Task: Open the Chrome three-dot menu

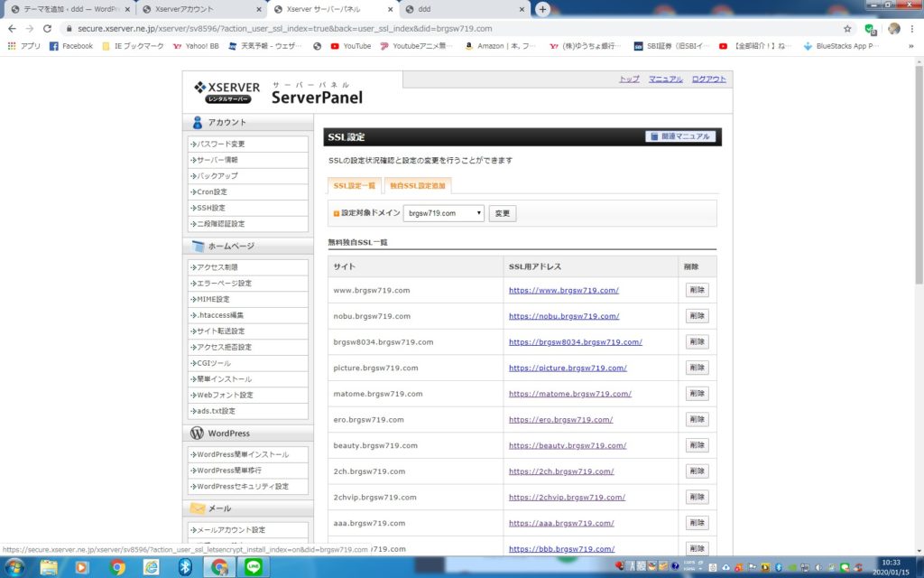Action: pyautogui.click(x=911, y=28)
